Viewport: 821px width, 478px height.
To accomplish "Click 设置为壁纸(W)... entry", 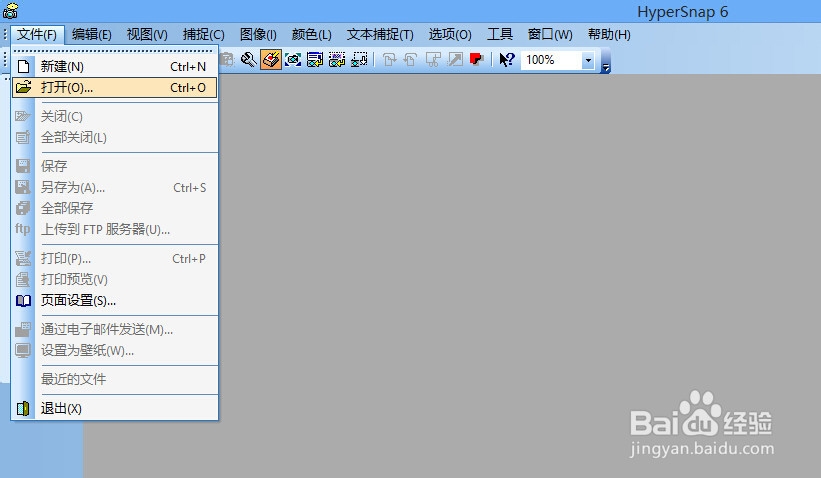I will [x=114, y=350].
